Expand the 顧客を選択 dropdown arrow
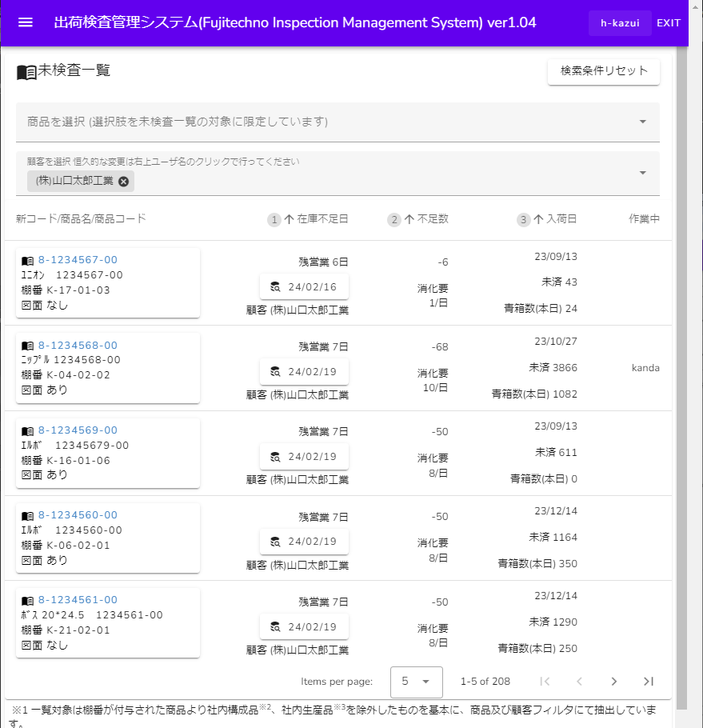 (x=643, y=173)
